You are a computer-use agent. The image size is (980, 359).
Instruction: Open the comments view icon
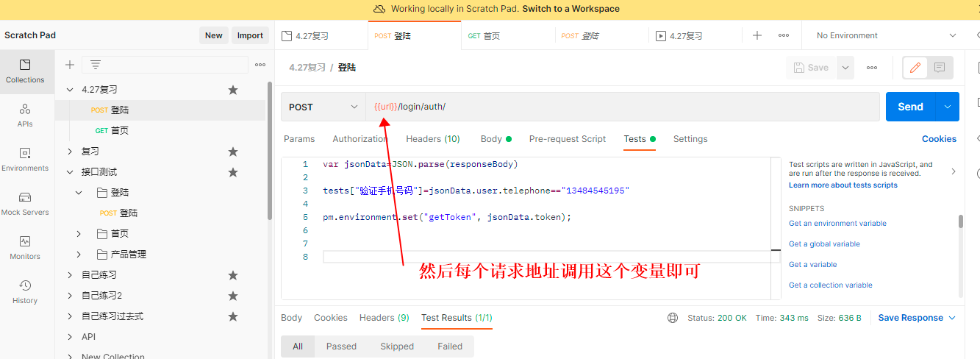940,68
